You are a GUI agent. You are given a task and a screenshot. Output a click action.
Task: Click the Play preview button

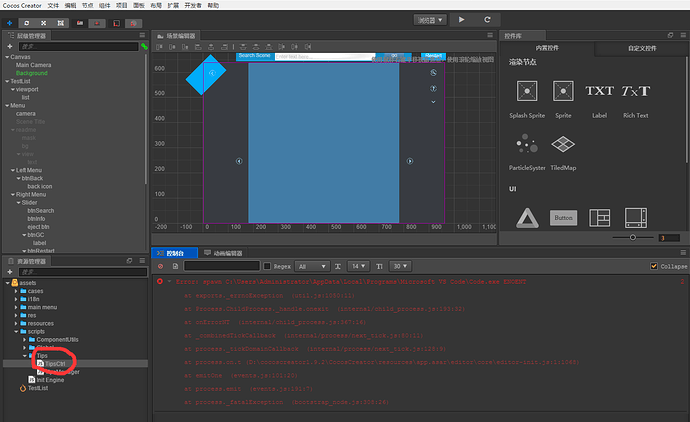461,20
